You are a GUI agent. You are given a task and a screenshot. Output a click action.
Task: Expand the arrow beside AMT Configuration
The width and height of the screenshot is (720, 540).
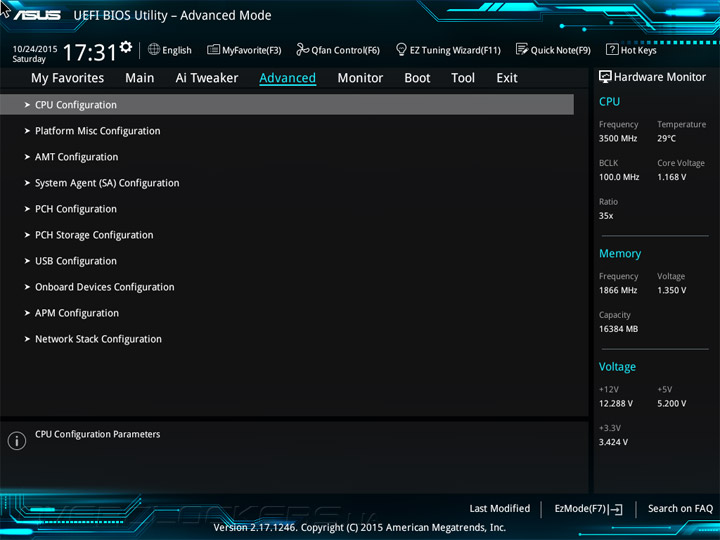point(27,157)
